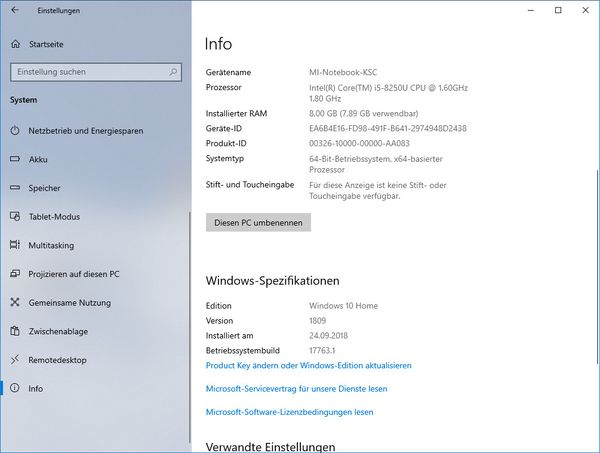Click Windows-Spezifikationen heading
The height and width of the screenshot is (453, 600).
272,280
